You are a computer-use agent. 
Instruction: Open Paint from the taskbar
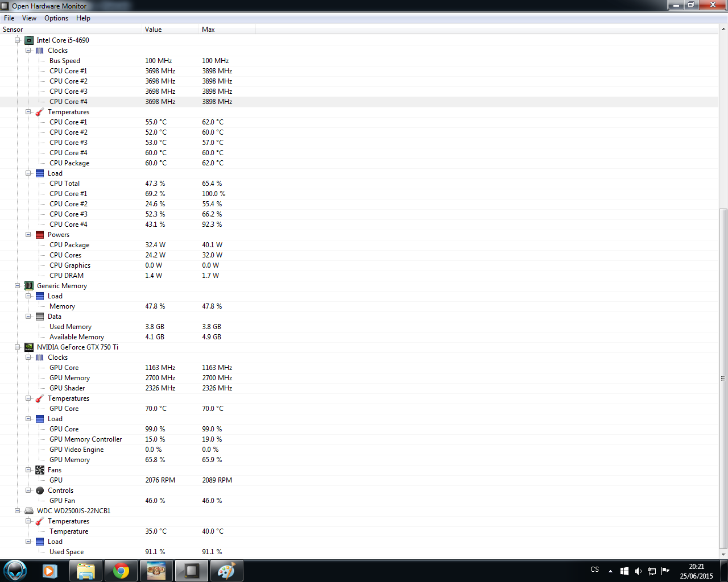227,571
